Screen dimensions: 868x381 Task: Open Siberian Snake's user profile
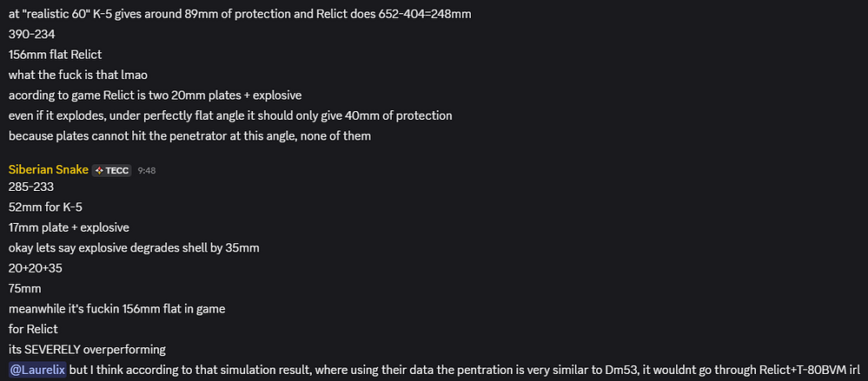[x=49, y=170]
